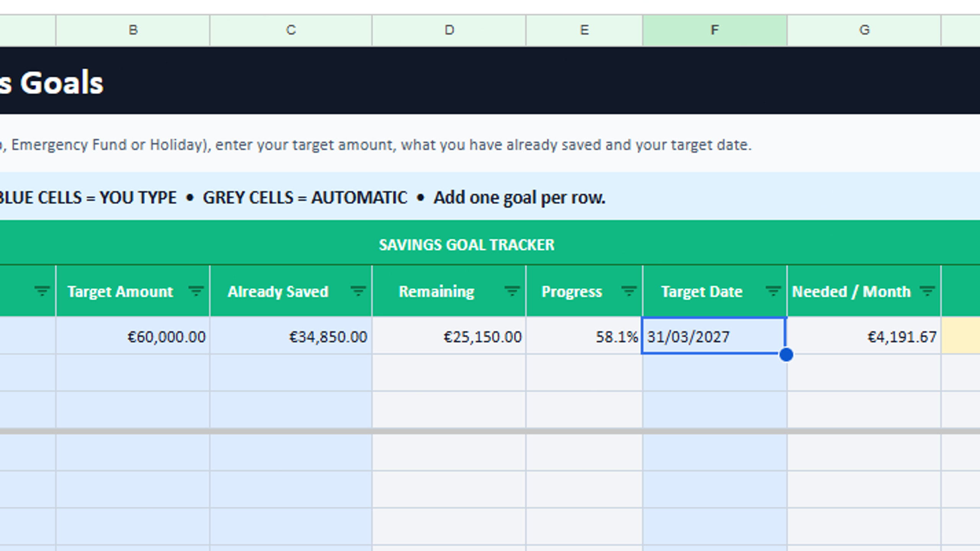Screen dimensions: 980x551
Task: Select highlighted column F header
Action: point(715,30)
